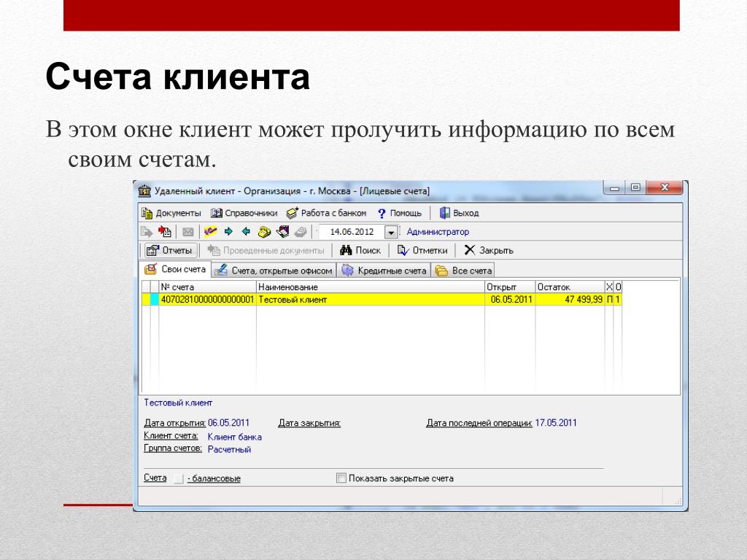
Task: Click the grayed envelope mail icon
Action: point(188,232)
